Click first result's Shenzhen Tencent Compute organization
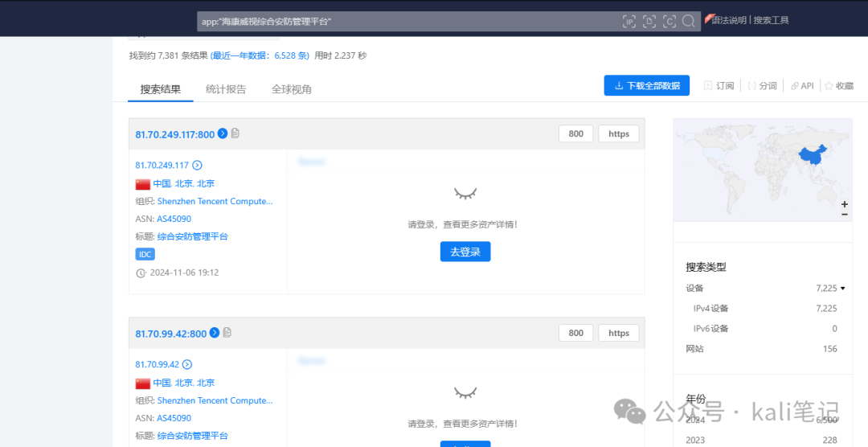 coord(215,201)
